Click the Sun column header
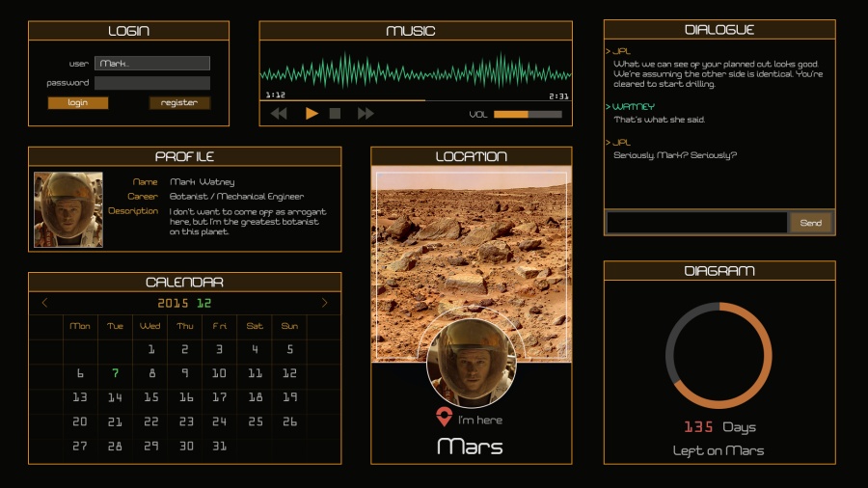 click(289, 326)
